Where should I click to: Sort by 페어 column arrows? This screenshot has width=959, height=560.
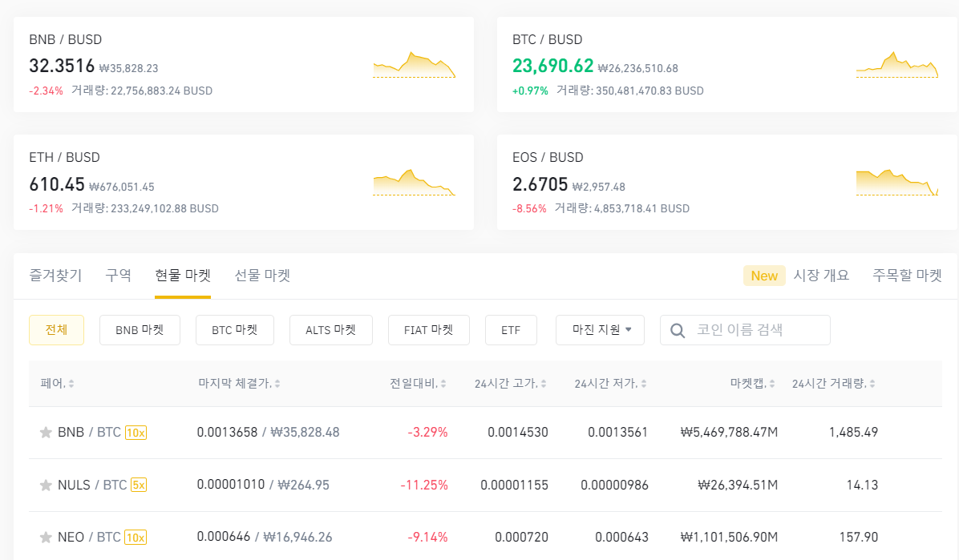pyautogui.click(x=71, y=384)
